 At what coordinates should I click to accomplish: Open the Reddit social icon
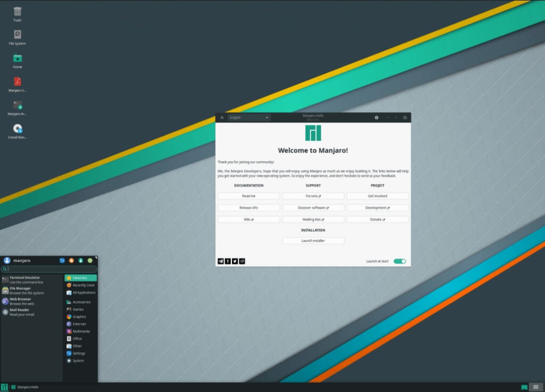click(242, 261)
